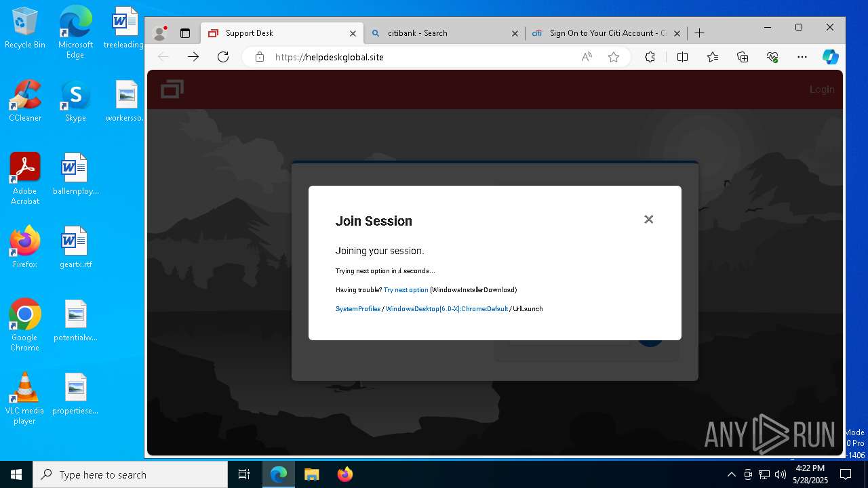The image size is (868, 488).
Task: Open the Edge tab actions menu icon
Action: tap(185, 33)
